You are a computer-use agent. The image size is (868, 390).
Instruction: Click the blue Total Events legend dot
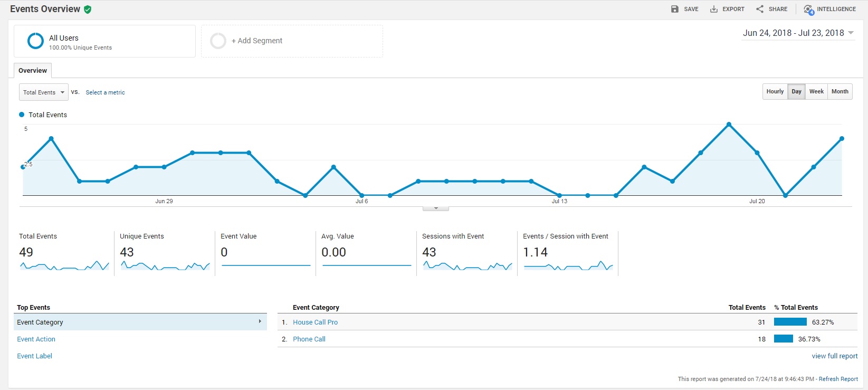(22, 115)
